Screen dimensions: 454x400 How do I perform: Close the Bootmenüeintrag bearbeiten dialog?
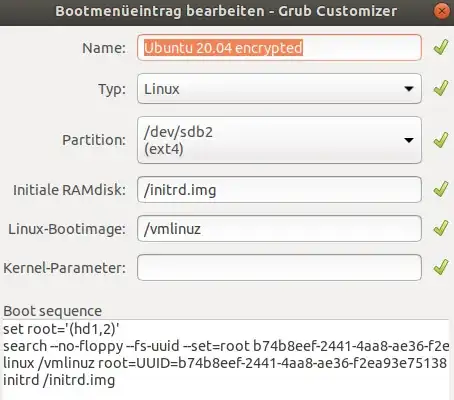pos(442,11)
